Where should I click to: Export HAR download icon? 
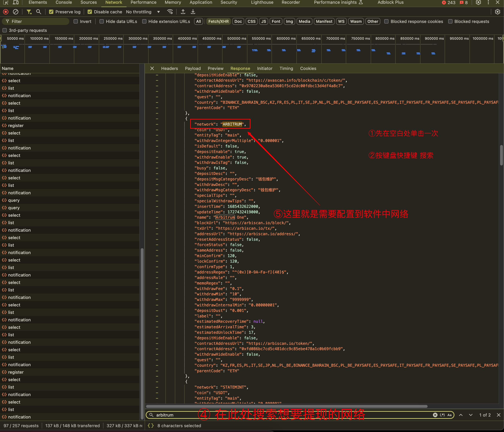tap(193, 12)
